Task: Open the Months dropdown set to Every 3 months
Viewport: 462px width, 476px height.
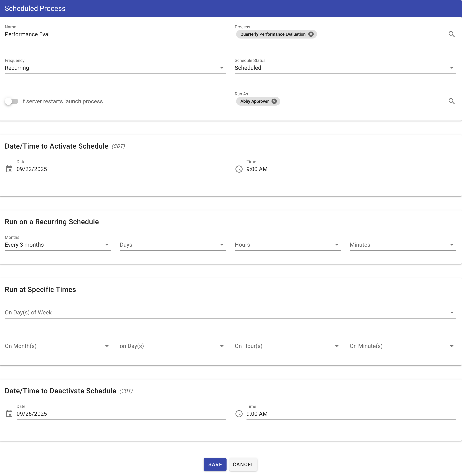Action: [107, 245]
